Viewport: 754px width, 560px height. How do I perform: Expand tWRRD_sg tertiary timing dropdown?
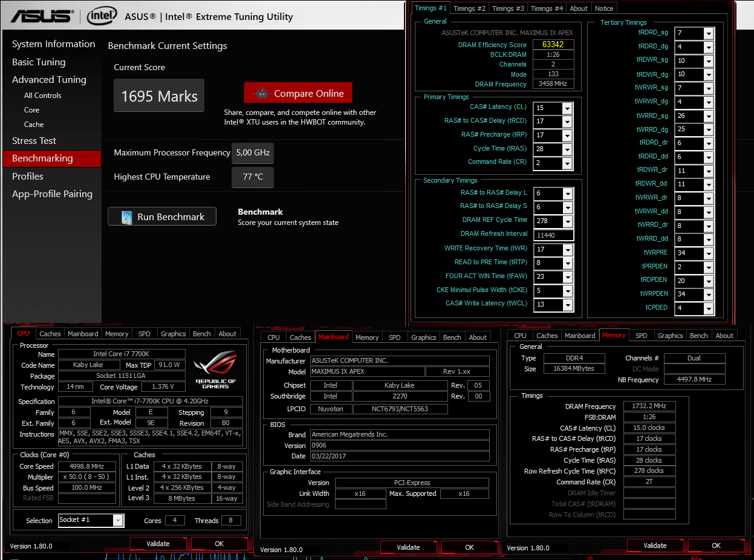click(x=709, y=116)
